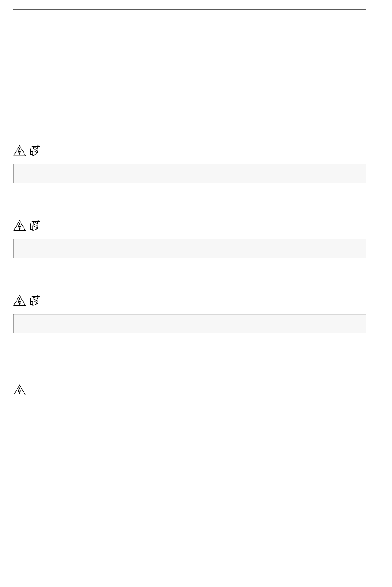Click the third stacked pages arrow icon

[35, 300]
